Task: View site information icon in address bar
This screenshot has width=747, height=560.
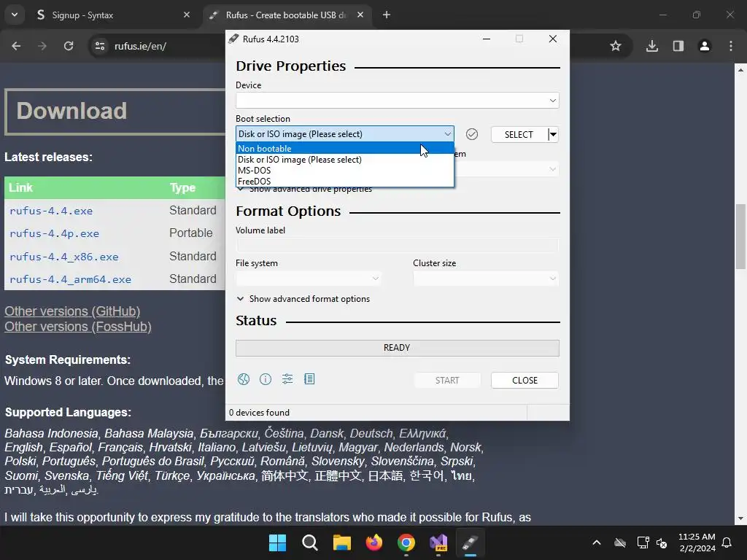Action: 100,46
